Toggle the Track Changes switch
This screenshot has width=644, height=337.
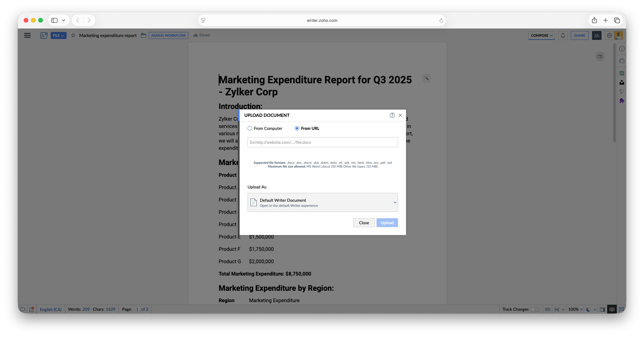point(535,309)
